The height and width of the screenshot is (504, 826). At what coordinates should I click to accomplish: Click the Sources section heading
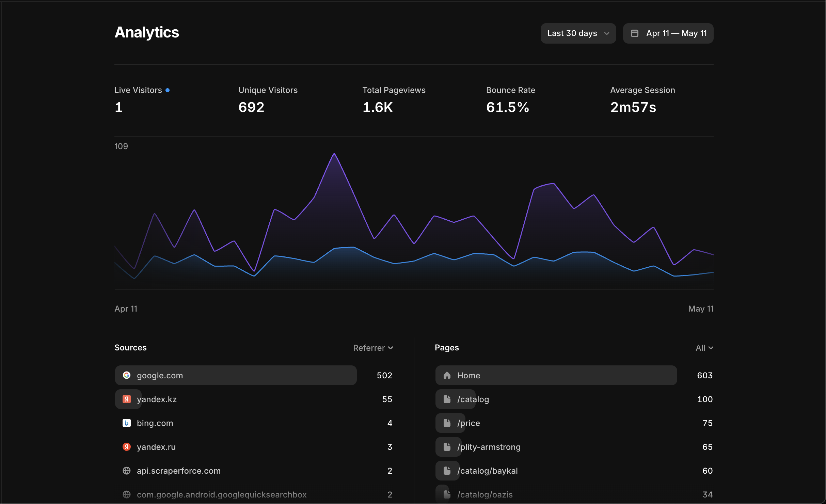click(130, 347)
